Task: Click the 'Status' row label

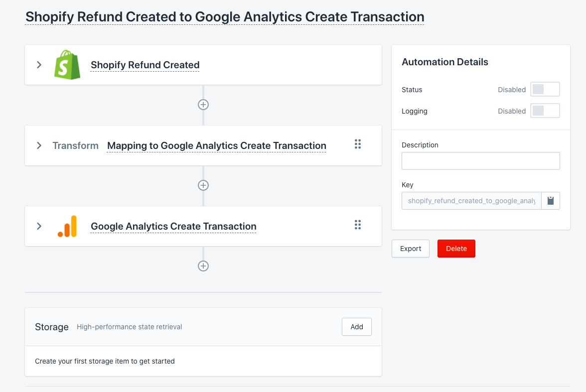Action: click(x=412, y=90)
